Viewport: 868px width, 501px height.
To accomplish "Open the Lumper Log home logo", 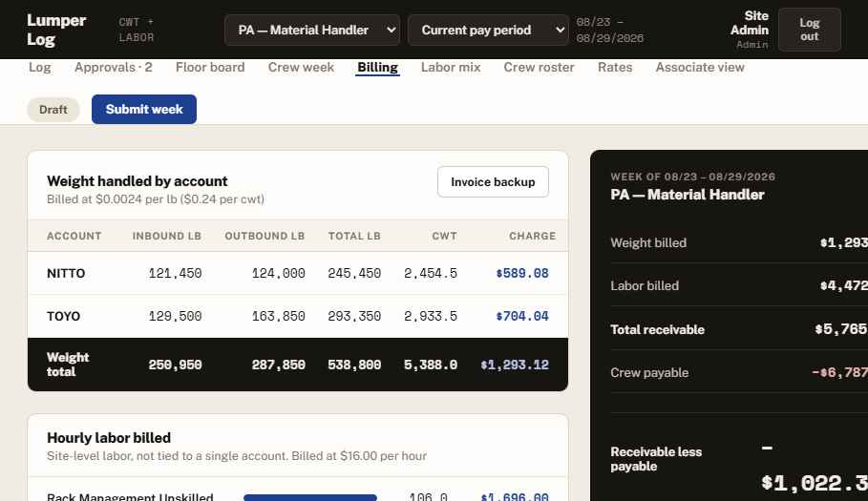I will coord(56,30).
